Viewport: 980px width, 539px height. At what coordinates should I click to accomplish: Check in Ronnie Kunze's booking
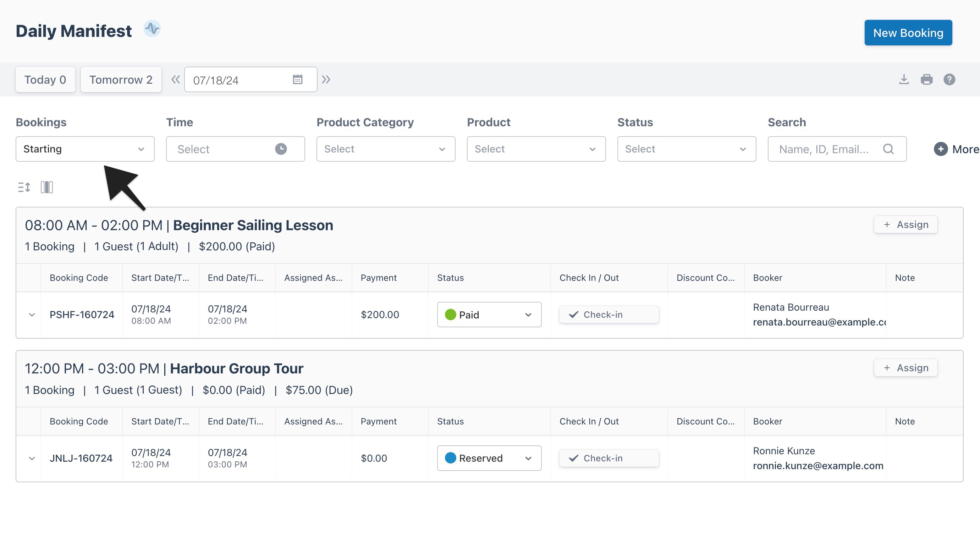[609, 459]
